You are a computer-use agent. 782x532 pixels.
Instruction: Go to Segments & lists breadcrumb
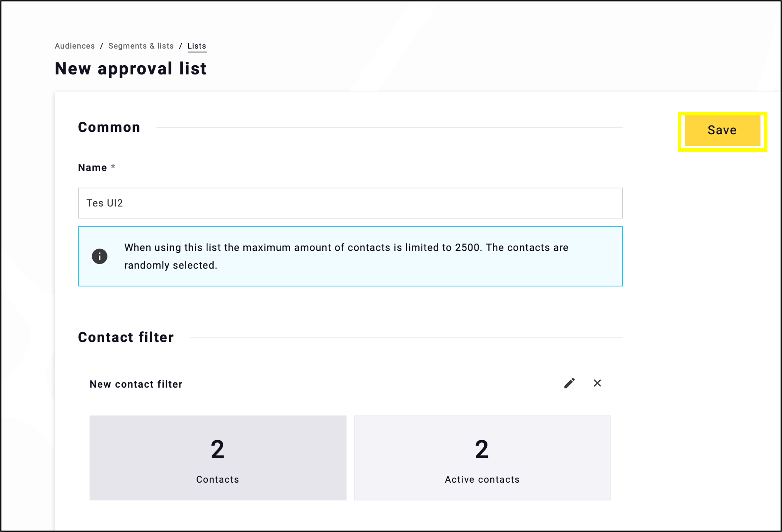click(x=141, y=46)
